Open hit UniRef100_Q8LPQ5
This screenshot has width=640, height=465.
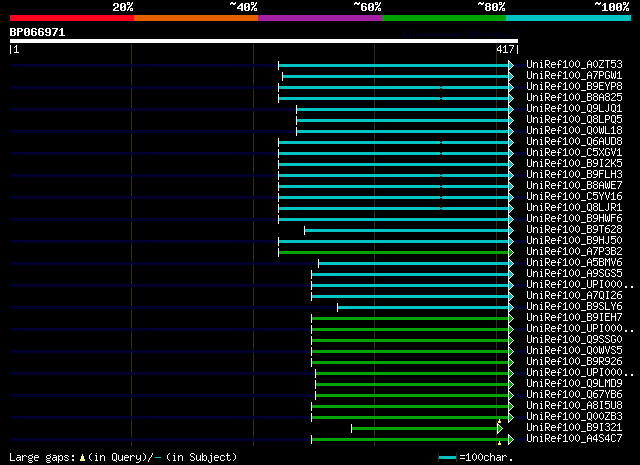tap(574, 120)
